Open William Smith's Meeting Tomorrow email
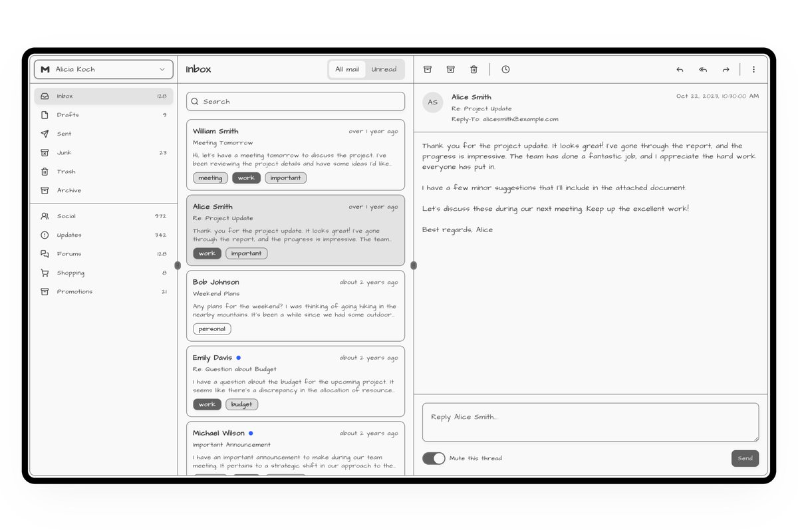798x532 pixels. coord(295,154)
